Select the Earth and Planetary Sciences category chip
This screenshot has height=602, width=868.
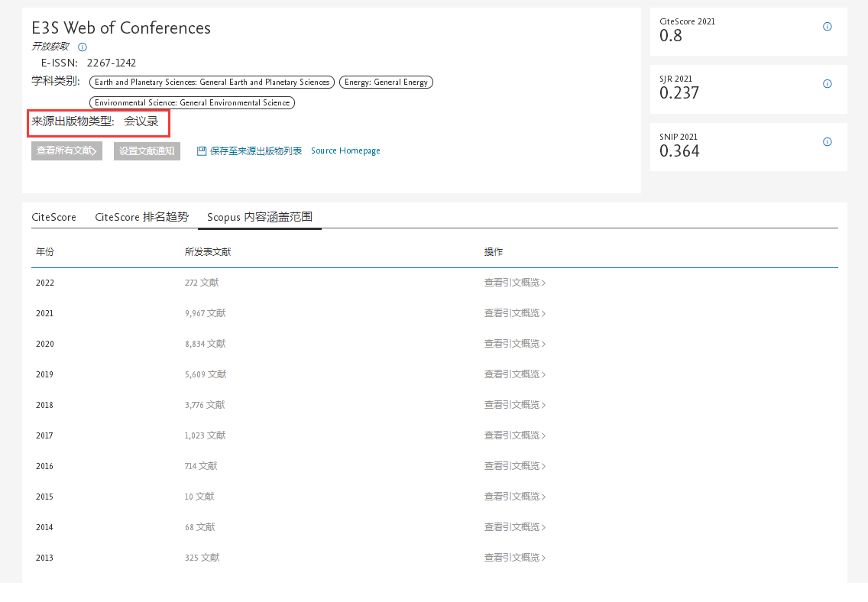[212, 82]
